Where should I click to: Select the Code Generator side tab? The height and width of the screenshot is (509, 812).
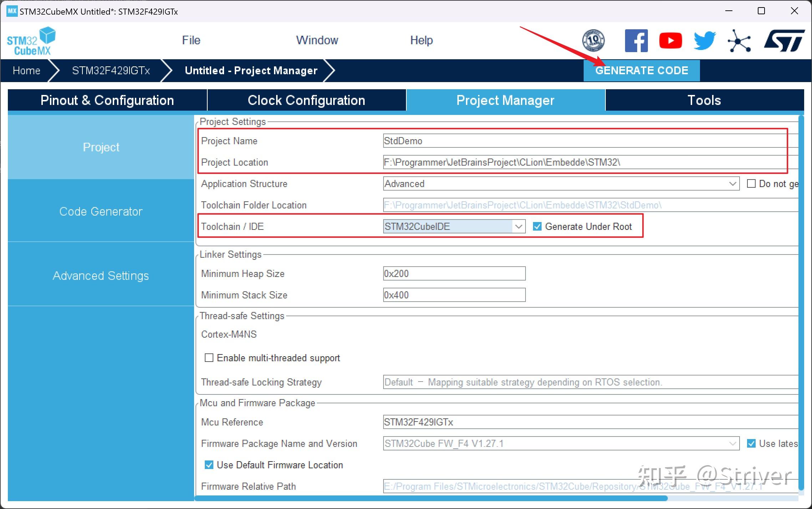(x=101, y=211)
